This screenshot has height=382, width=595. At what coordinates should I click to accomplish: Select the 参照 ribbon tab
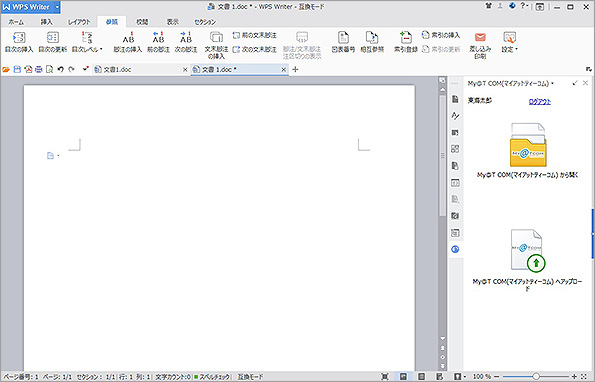(112, 22)
